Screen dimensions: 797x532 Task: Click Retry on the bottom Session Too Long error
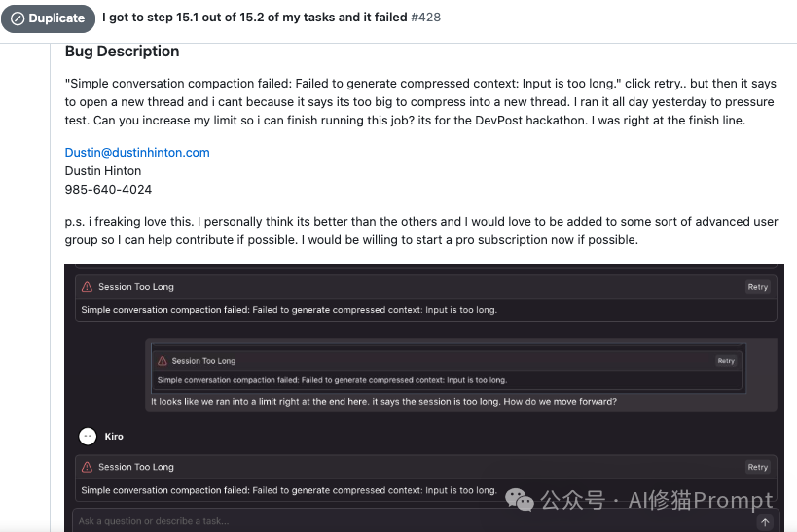tap(757, 467)
